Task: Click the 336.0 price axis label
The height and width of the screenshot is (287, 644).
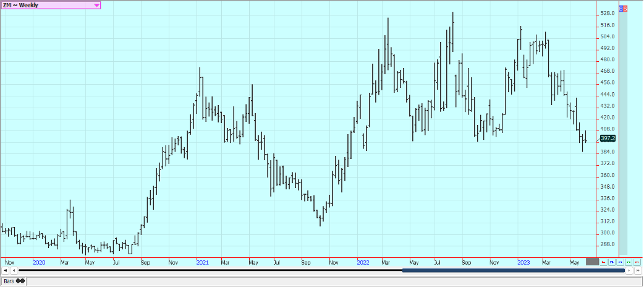Action: pyautogui.click(x=608, y=198)
